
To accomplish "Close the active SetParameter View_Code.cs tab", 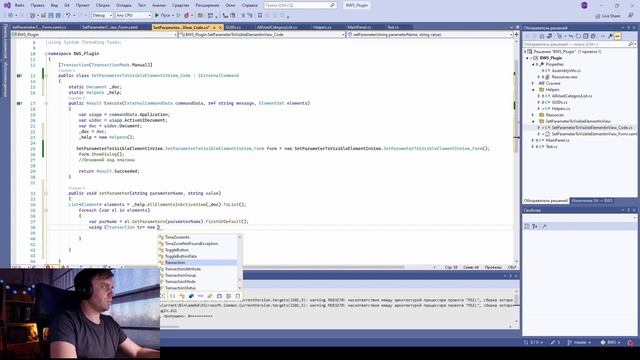I will pos(220,27).
